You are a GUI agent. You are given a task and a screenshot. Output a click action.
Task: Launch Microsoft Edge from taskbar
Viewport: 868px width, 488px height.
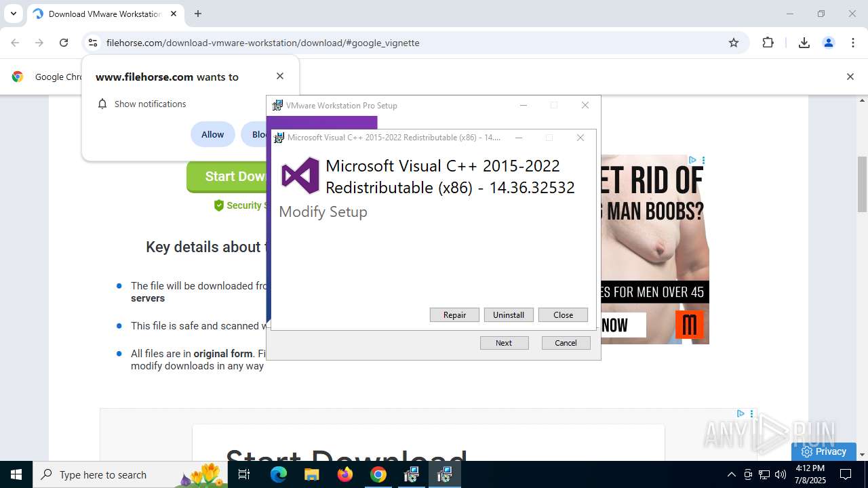(x=279, y=474)
